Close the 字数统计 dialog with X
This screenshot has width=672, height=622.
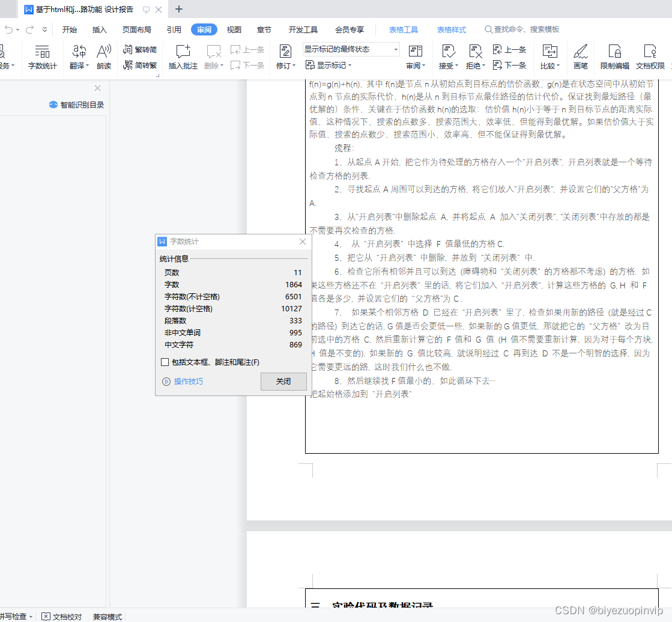tap(303, 242)
